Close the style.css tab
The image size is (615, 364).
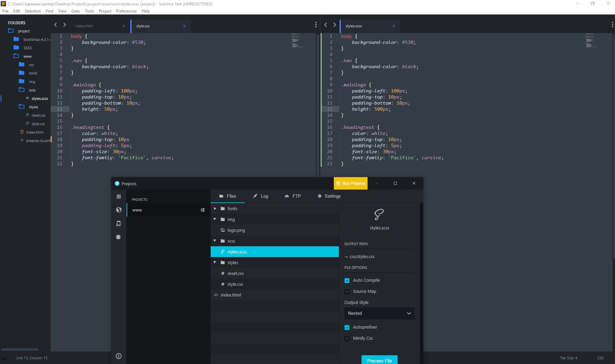184,26
